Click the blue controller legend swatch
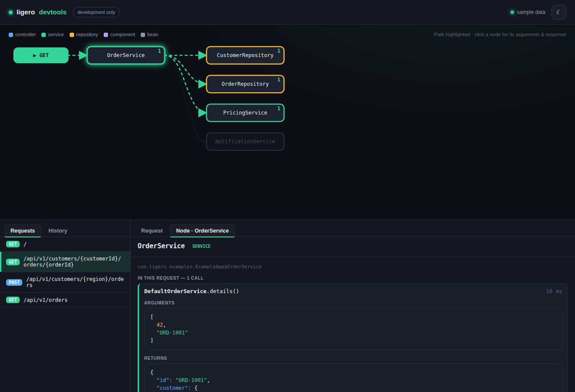575x392 pixels. tap(11, 35)
